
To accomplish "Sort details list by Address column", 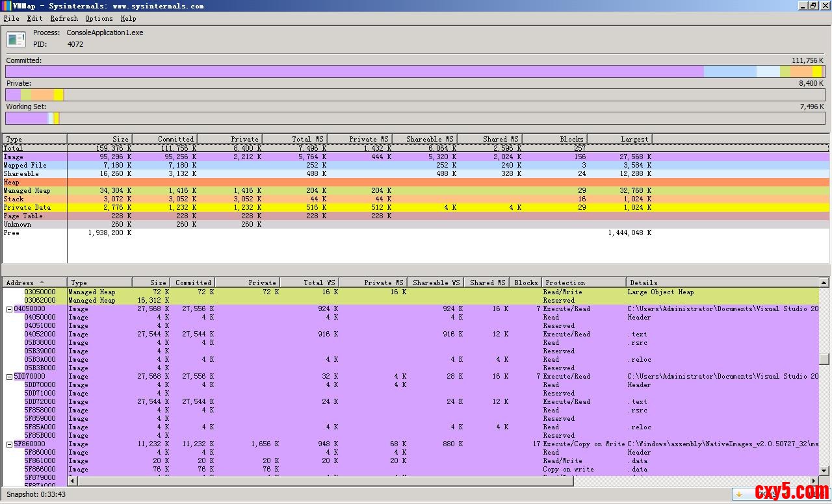I will tap(26, 283).
